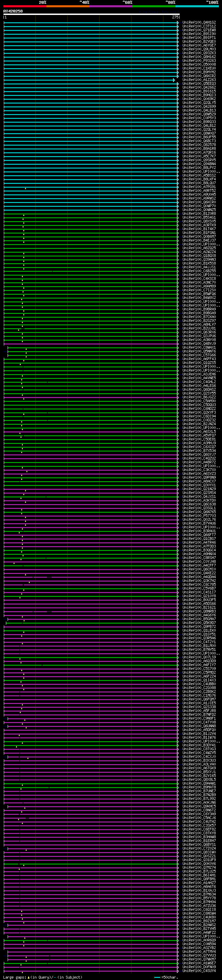Select hit label UniRef100_B9SI90
This screenshot has height=980, width=222.
[199, 34]
